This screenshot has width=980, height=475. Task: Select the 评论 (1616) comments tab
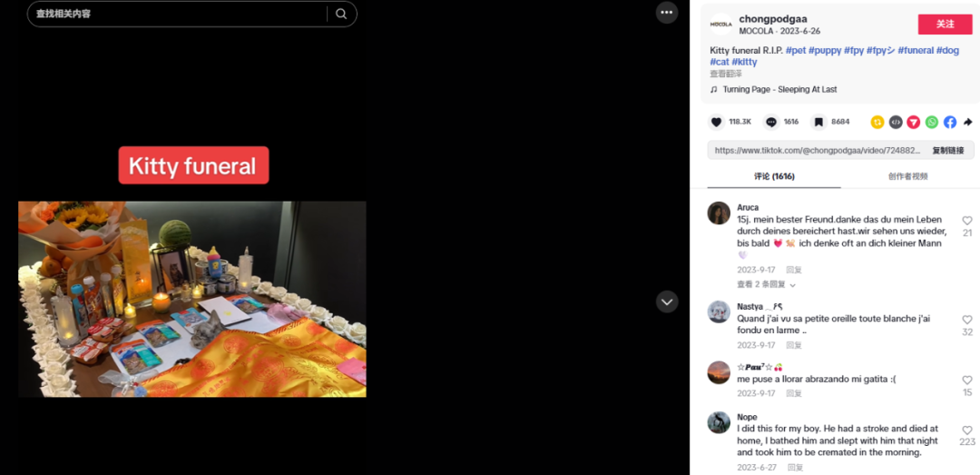pos(774,176)
